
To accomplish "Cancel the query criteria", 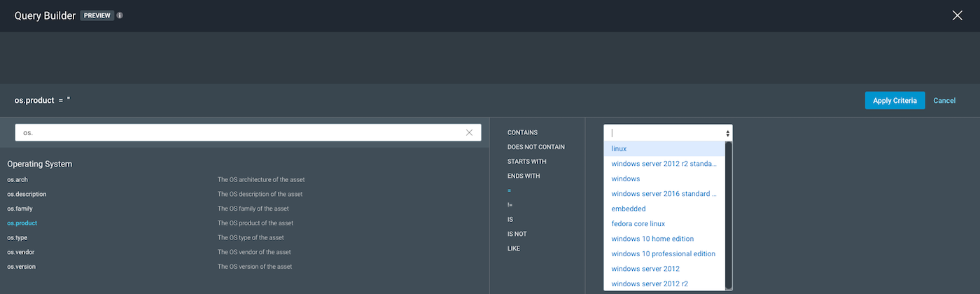I will (x=944, y=100).
